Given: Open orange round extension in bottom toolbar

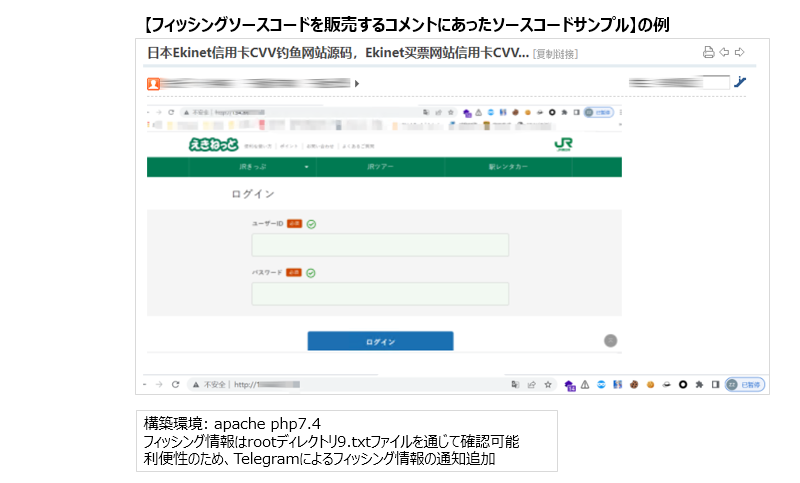Looking at the screenshot, I should [651, 385].
